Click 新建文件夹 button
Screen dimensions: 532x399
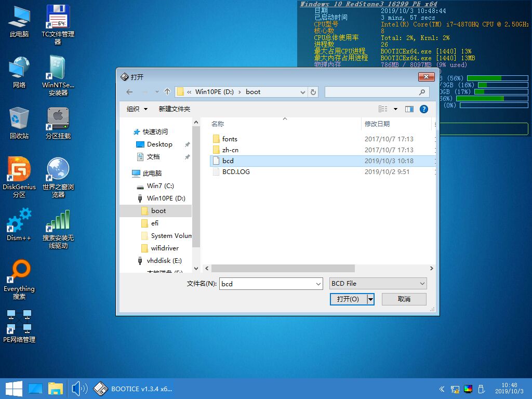(x=175, y=109)
